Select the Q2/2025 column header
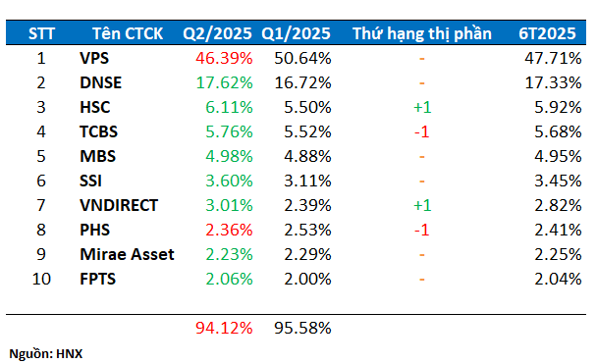Screen dimensions: 596x364 [217, 33]
